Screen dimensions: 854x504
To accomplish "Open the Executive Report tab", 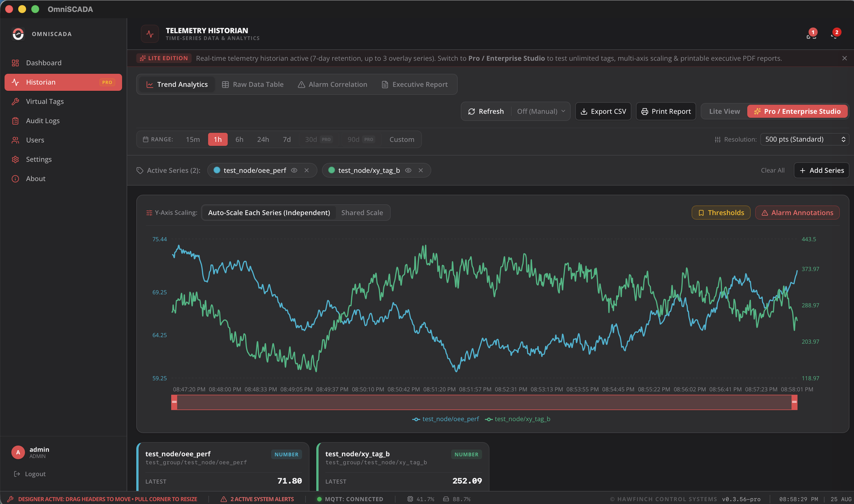I will pos(415,85).
